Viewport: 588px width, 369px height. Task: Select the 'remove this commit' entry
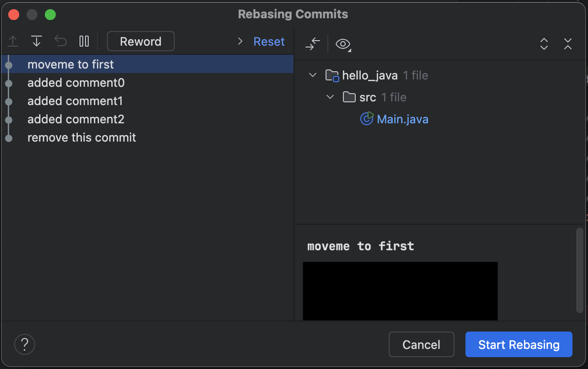click(81, 137)
